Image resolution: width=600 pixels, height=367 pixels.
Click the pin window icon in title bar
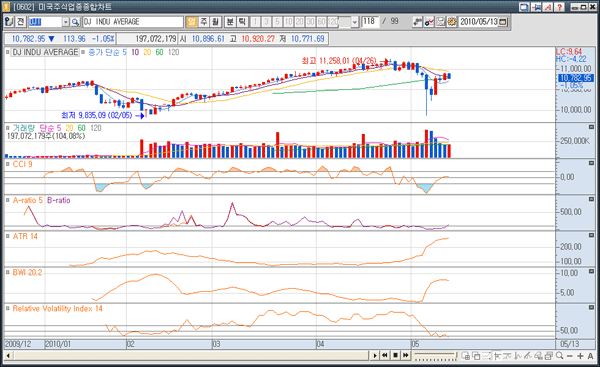(x=536, y=7)
